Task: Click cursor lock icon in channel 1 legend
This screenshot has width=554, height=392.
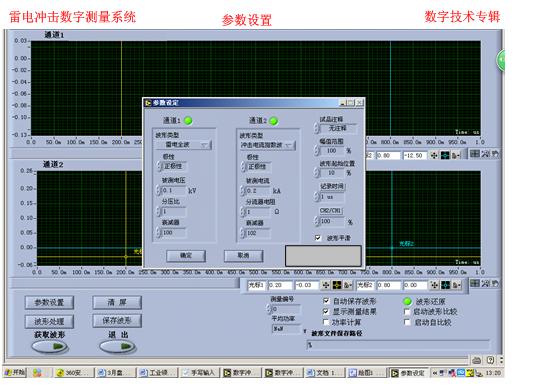Action: pyautogui.click(x=456, y=155)
